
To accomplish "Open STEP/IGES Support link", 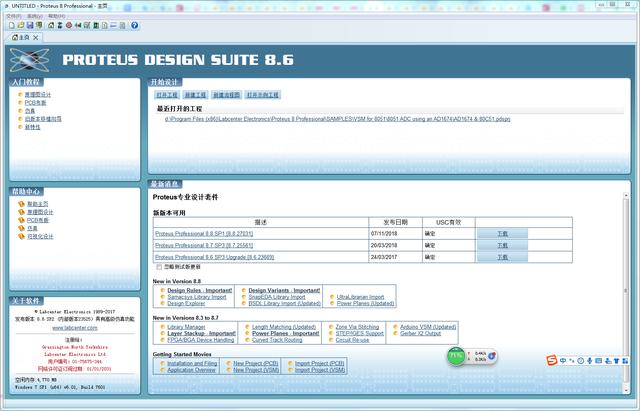I will [360, 333].
